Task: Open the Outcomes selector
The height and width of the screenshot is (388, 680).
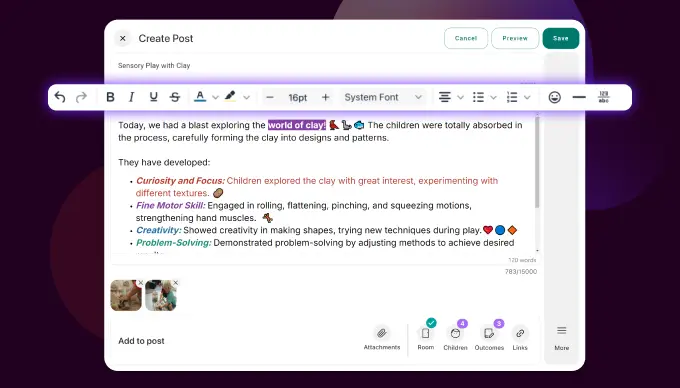Action: (x=489, y=333)
